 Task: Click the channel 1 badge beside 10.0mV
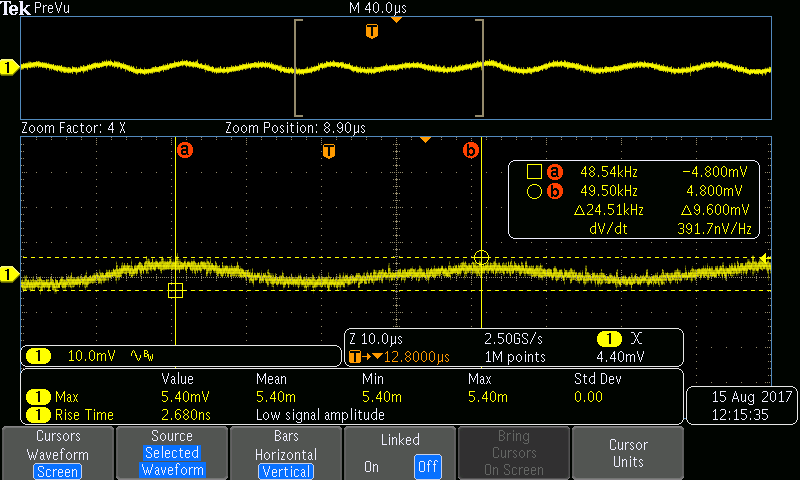coord(38,356)
